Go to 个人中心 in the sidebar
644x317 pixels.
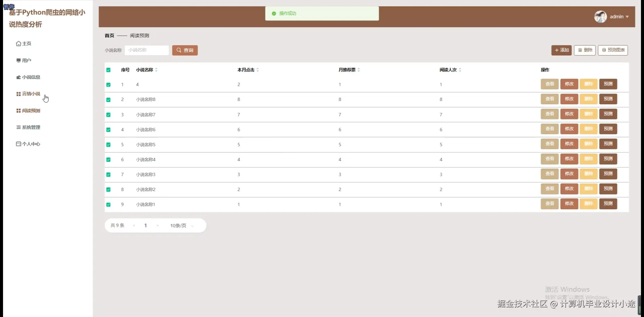pos(28,144)
